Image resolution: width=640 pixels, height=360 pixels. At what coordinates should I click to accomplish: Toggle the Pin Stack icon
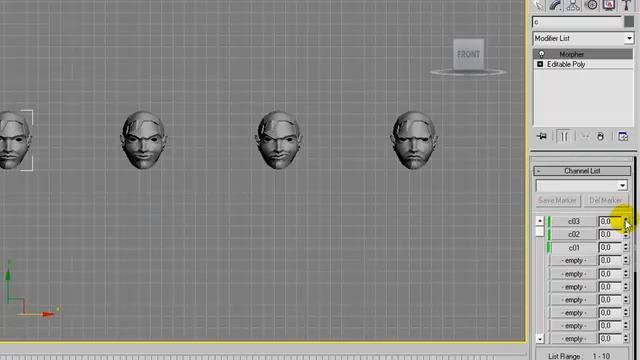click(542, 136)
